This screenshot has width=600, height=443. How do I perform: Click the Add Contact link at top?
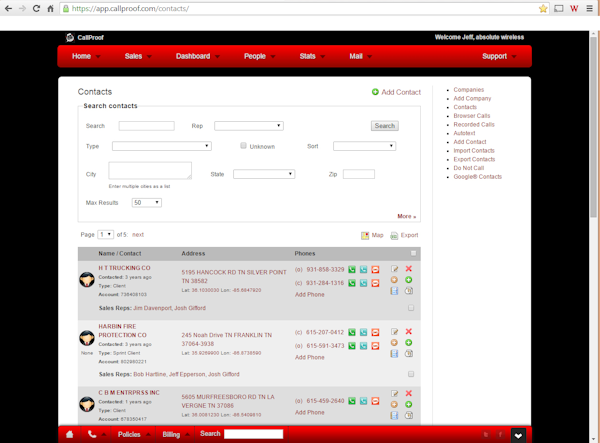coord(396,92)
